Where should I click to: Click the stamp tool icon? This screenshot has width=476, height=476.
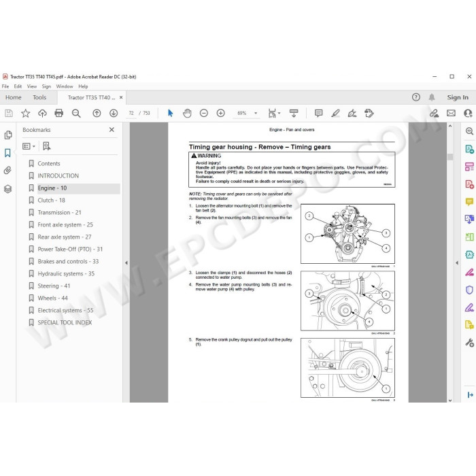pos(369,114)
